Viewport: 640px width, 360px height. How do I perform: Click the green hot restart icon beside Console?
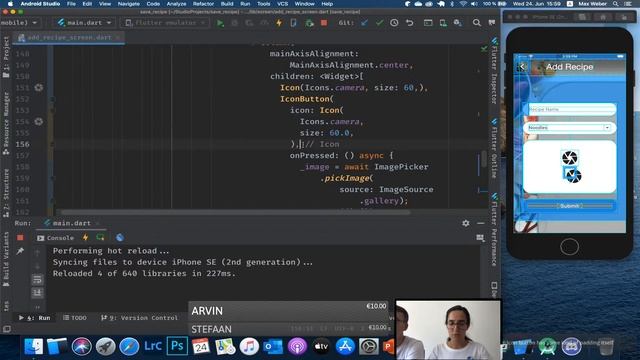click(x=100, y=238)
